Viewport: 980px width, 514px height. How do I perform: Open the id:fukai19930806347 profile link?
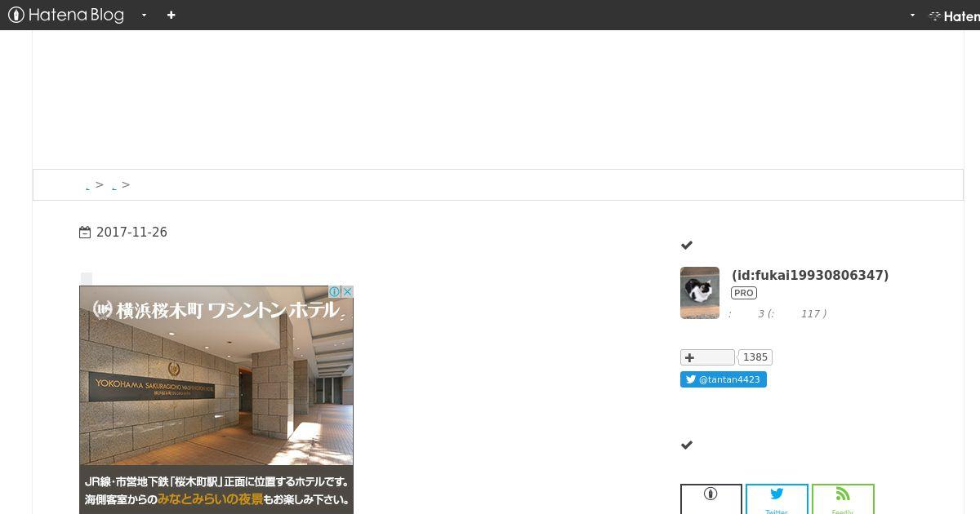click(810, 276)
